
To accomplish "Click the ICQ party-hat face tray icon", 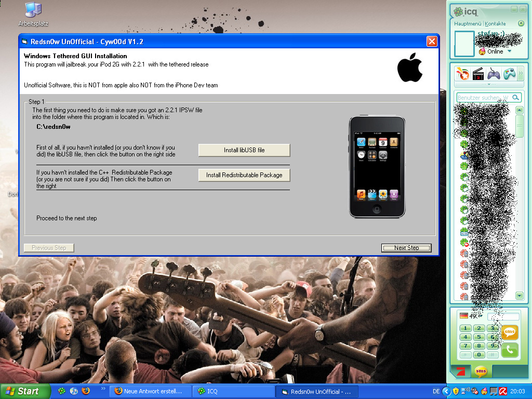I will click(484, 391).
